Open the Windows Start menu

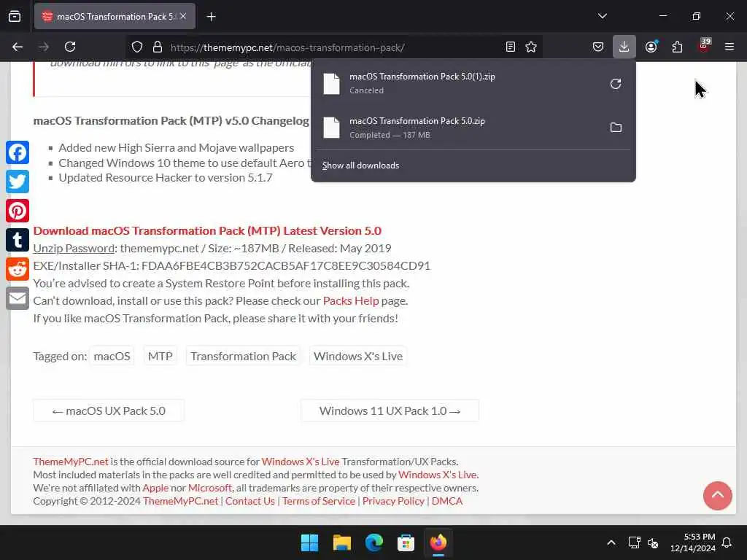point(309,542)
